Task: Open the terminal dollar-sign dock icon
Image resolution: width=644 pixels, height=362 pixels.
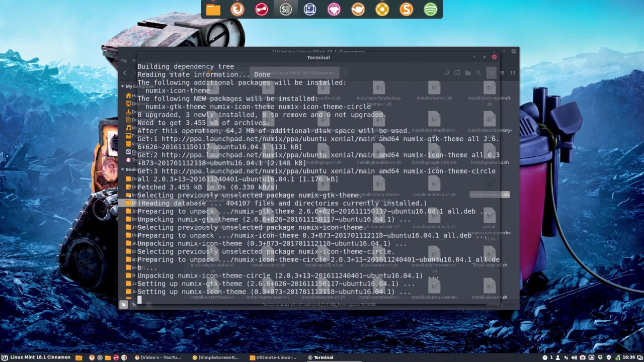Action: pos(286,9)
